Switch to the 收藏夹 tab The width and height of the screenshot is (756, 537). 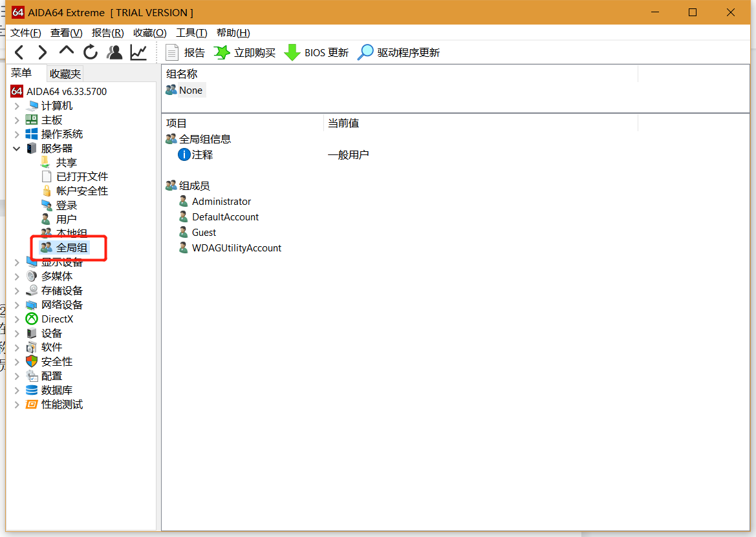click(65, 74)
